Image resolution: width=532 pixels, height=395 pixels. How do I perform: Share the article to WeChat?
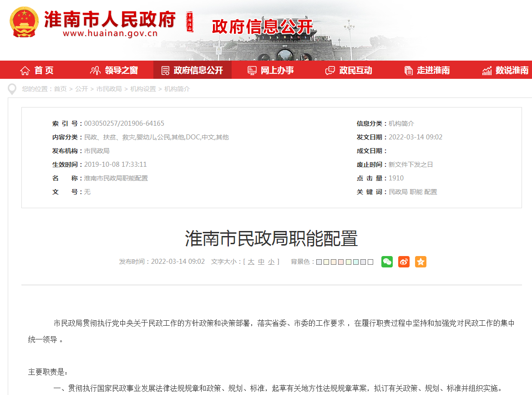[387, 262]
